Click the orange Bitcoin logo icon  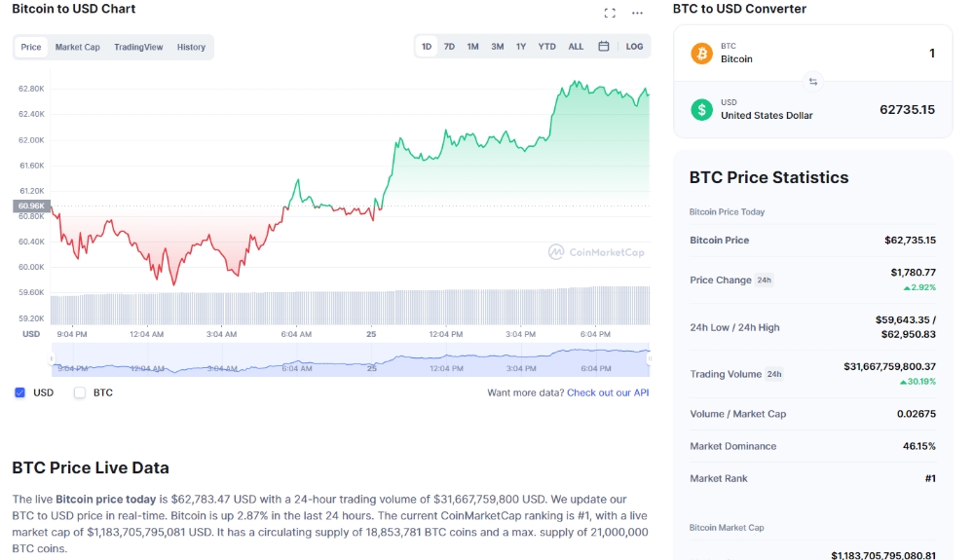pyautogui.click(x=701, y=53)
